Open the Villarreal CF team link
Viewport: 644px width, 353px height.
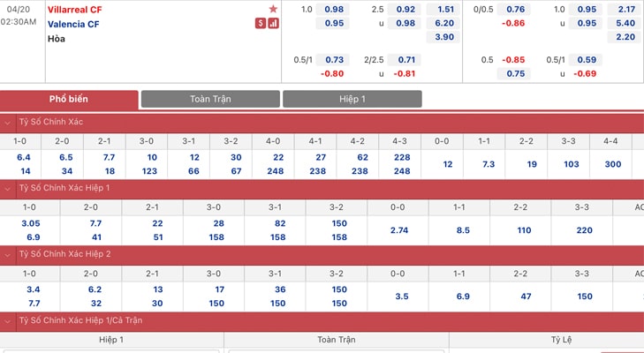[x=75, y=10]
